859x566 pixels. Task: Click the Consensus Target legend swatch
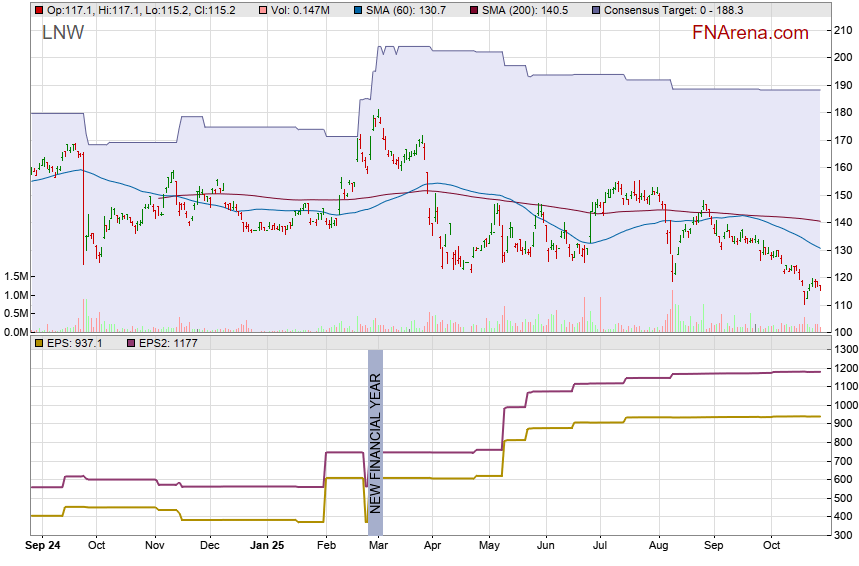pos(597,9)
